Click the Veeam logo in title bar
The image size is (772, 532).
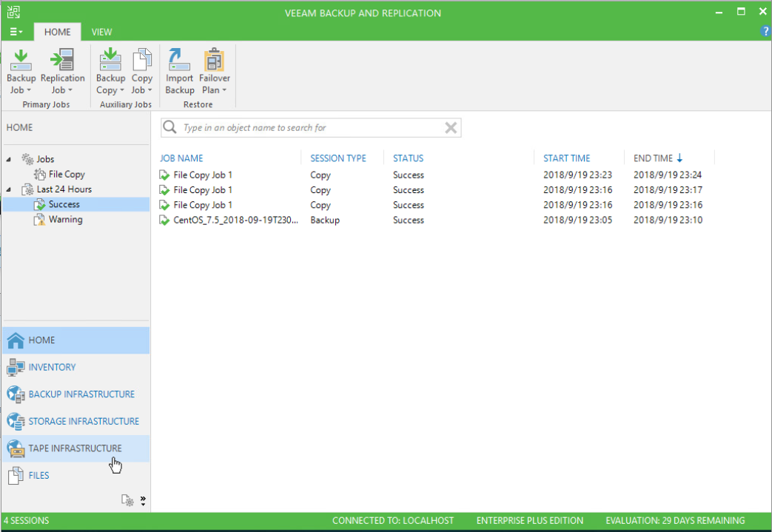pos(13,13)
